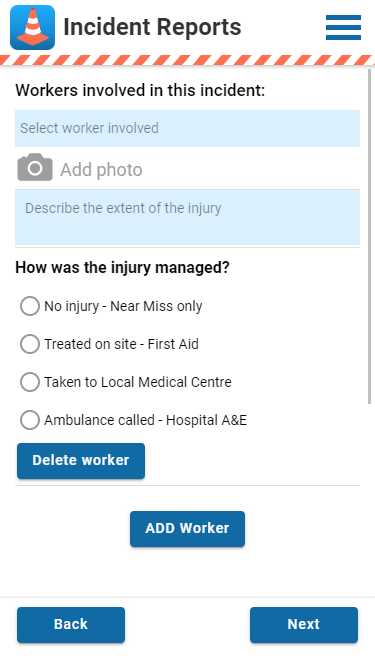Image resolution: width=375 pixels, height=667 pixels.
Task: Click the "How was the injury managed?" heading
Action: (122, 268)
